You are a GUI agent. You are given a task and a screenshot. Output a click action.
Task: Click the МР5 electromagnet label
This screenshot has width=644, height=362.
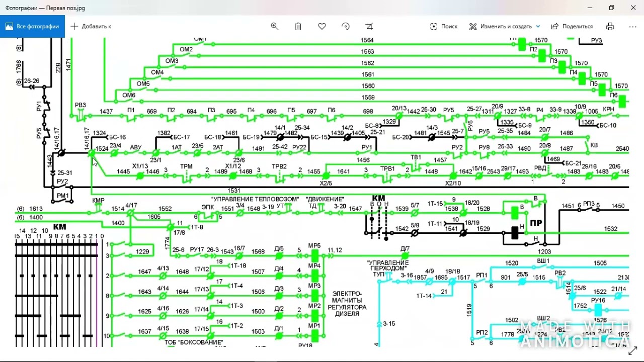pyautogui.click(x=314, y=246)
